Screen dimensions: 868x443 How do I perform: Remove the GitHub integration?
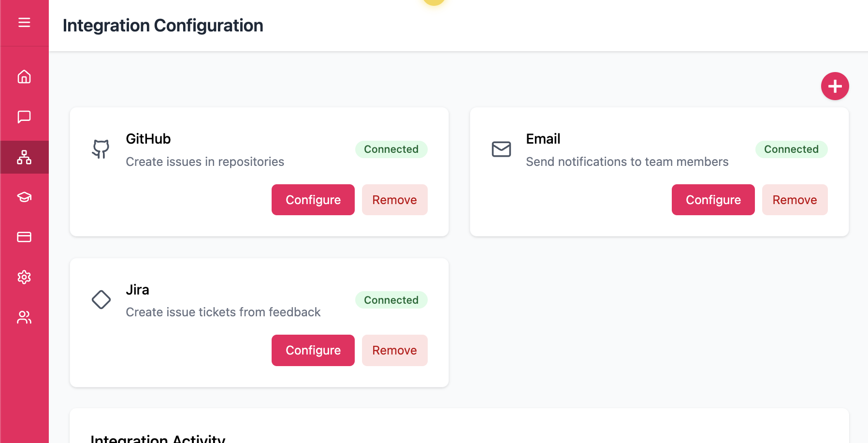tap(394, 200)
